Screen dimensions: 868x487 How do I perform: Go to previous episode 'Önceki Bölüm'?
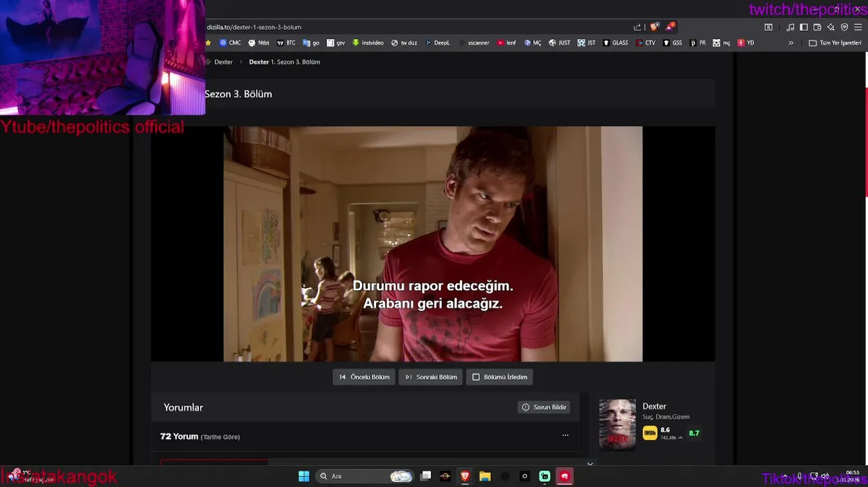pyautogui.click(x=365, y=377)
